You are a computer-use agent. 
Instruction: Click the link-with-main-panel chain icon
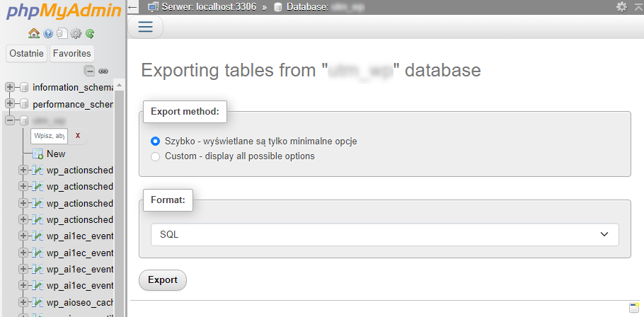(x=103, y=71)
